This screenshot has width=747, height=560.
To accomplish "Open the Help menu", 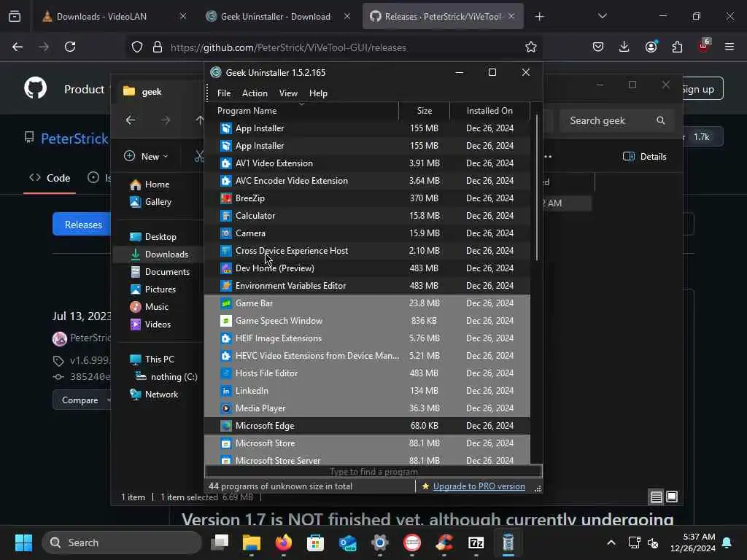I will coord(318,93).
